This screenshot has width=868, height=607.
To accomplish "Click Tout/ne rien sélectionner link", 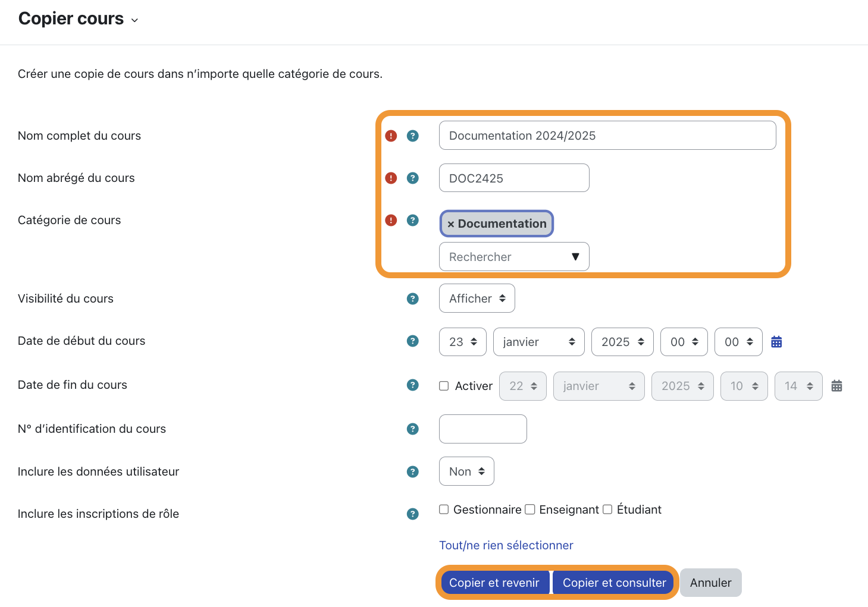I will coord(506,545).
